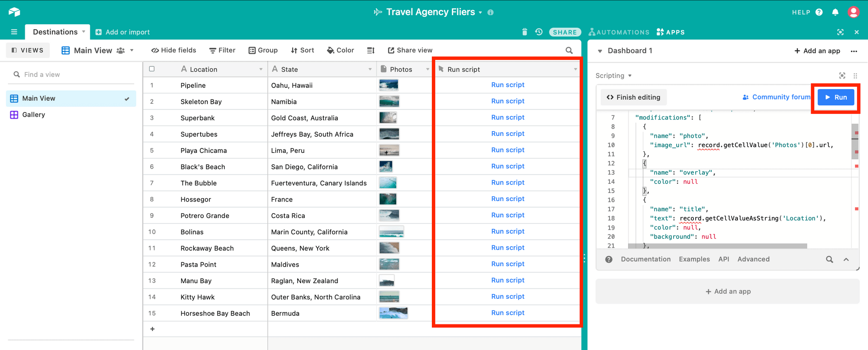The image size is (868, 350).
Task: Select the Gallery view in the sidebar
Action: pyautogui.click(x=33, y=115)
